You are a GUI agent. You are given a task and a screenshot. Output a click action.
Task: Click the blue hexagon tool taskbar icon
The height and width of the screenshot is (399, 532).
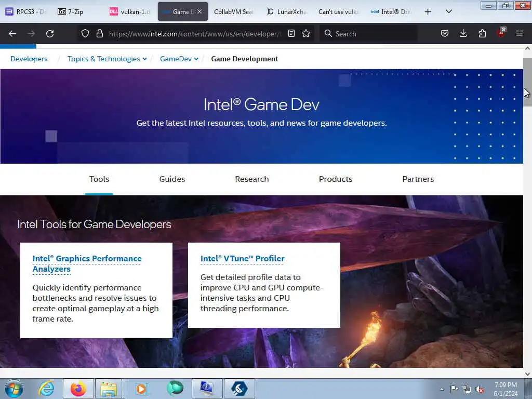239,389
